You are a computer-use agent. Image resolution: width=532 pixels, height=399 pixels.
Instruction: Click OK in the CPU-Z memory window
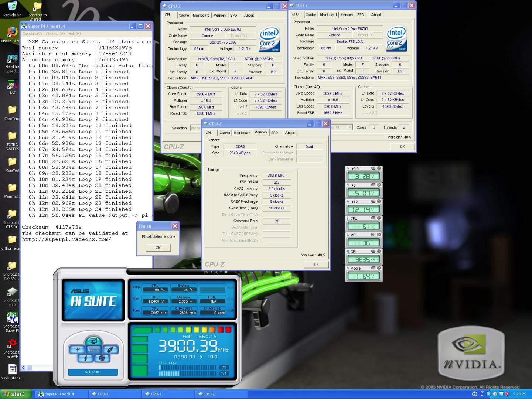[316, 264]
